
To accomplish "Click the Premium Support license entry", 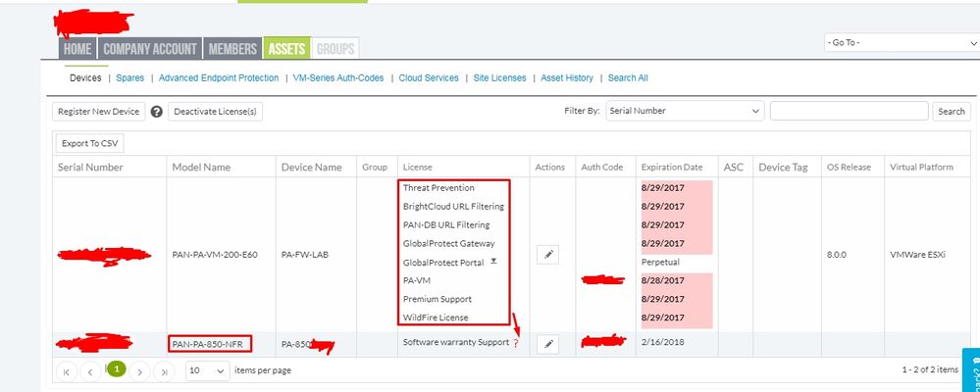I will tap(437, 299).
